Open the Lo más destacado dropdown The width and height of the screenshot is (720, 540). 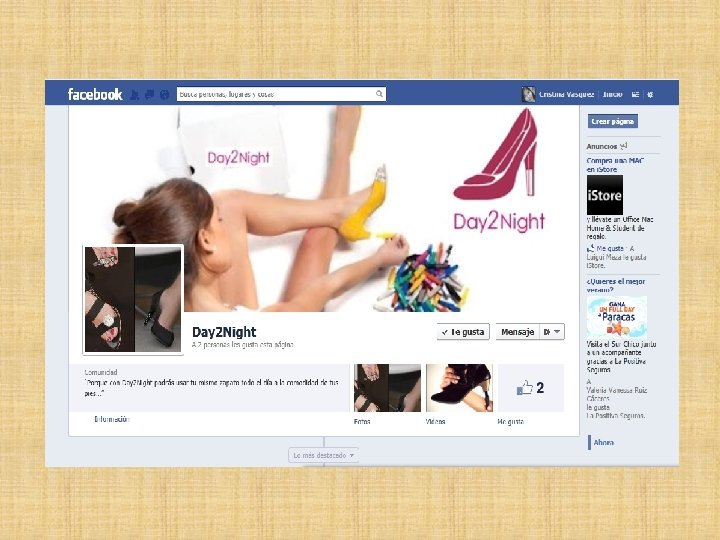pyautogui.click(x=324, y=456)
